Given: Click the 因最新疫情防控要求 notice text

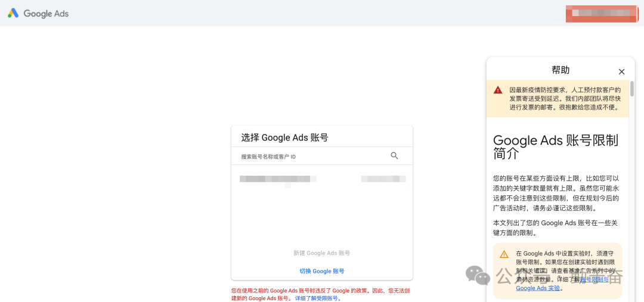Looking at the screenshot, I should pyautogui.click(x=565, y=98).
